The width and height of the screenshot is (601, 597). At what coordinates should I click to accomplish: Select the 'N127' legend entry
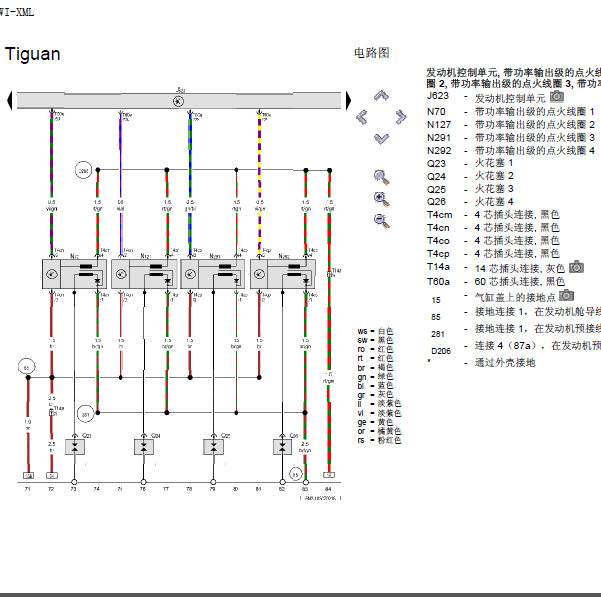(511, 125)
